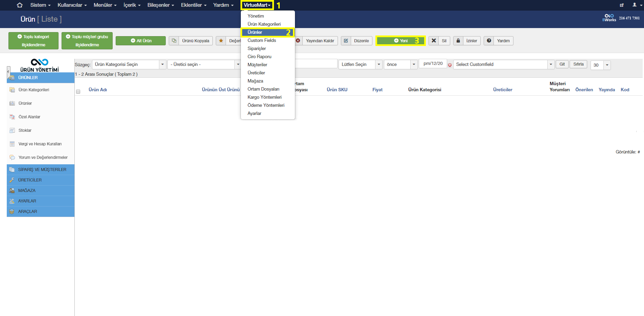
Task: Click the Stoklar sidebar icon
Action: click(x=12, y=130)
